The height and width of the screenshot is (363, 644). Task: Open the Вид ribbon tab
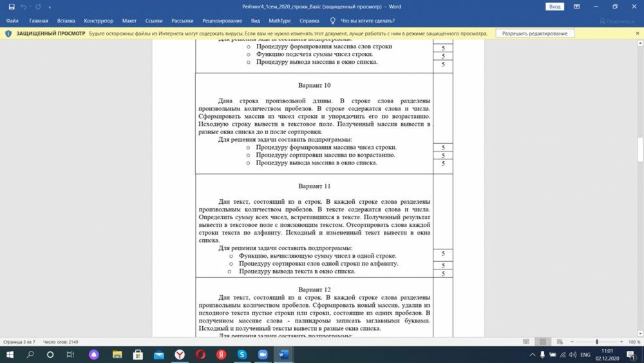256,21
